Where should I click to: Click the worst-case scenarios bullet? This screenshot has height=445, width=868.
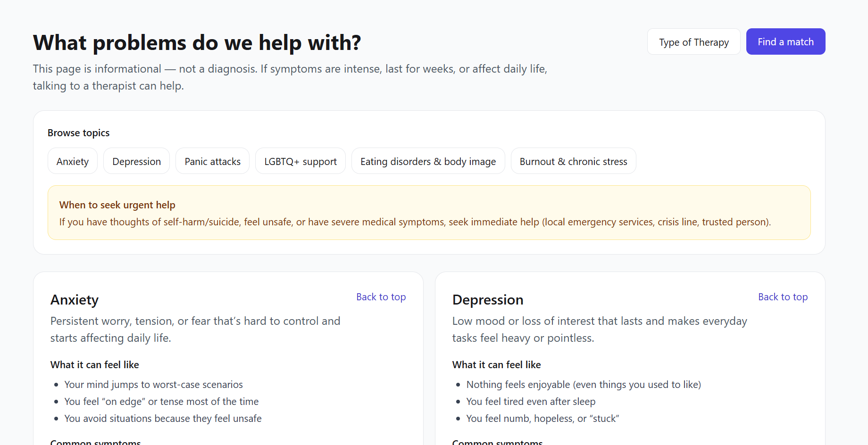153,385
